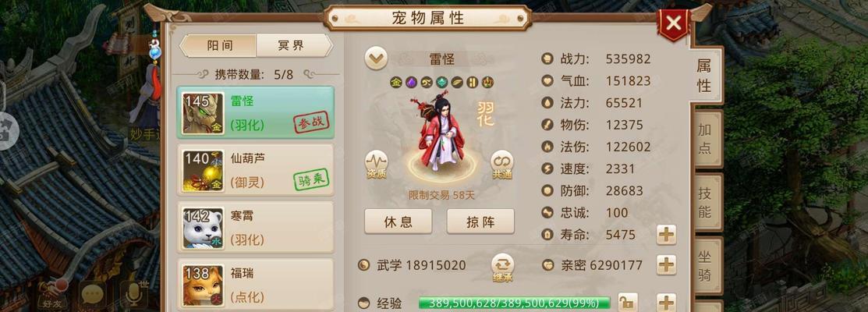This screenshot has height=312, width=868.
Task: Open the 好友 friends icon
Action: point(52,295)
